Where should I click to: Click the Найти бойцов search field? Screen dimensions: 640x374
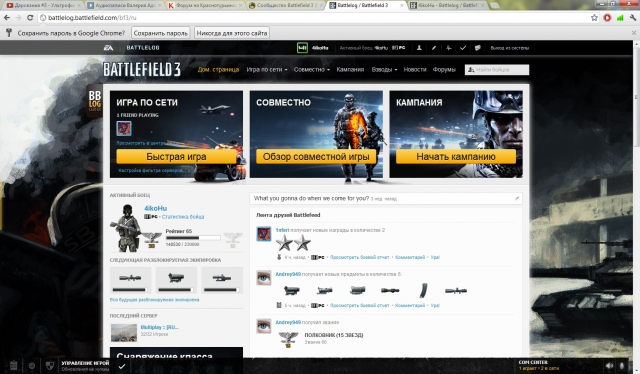[497, 70]
